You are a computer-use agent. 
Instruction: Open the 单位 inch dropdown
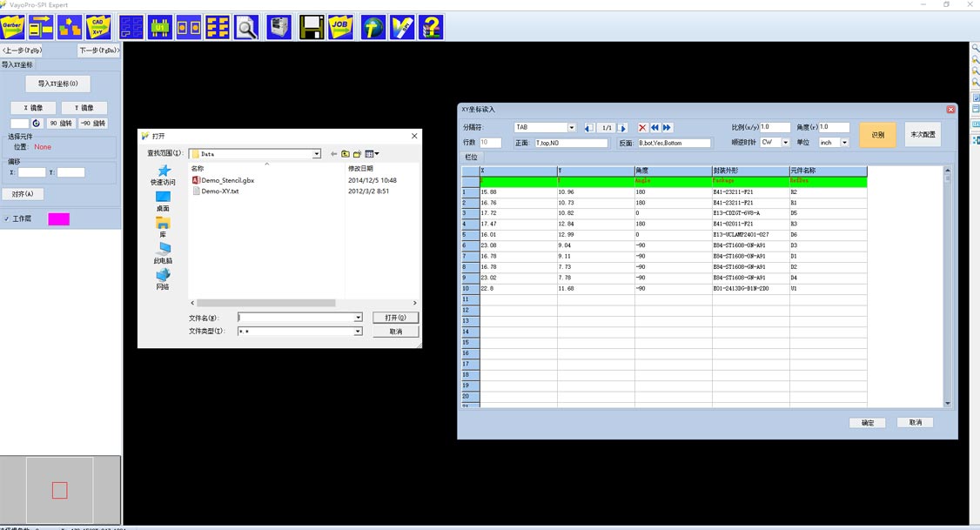(x=844, y=143)
